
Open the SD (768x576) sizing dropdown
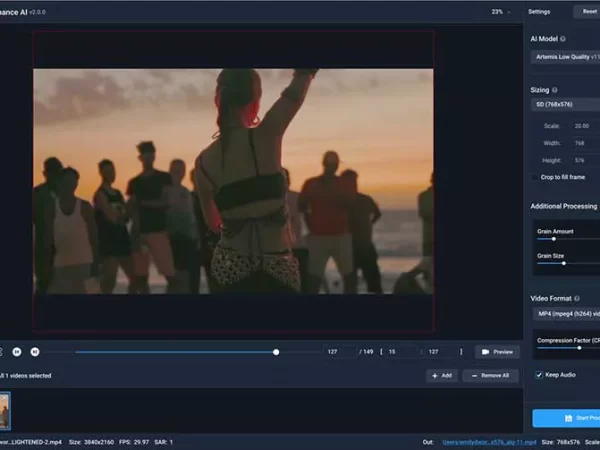(565, 104)
